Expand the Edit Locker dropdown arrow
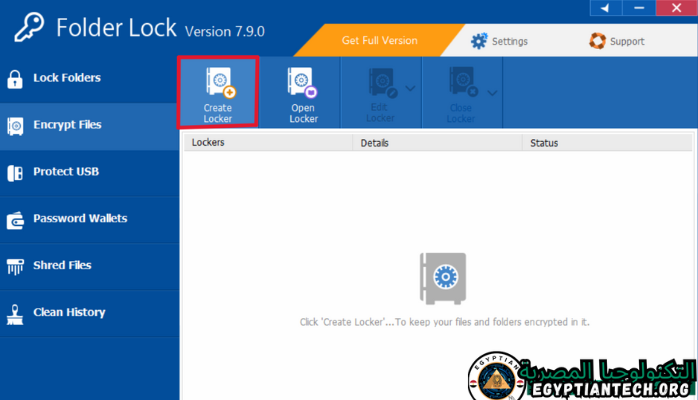The image size is (698, 400). pos(409,89)
